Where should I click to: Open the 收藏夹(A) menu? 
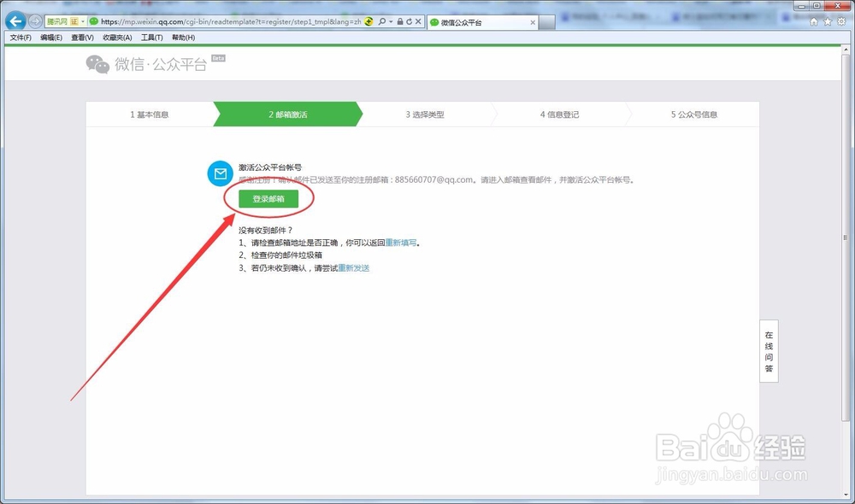(x=117, y=38)
